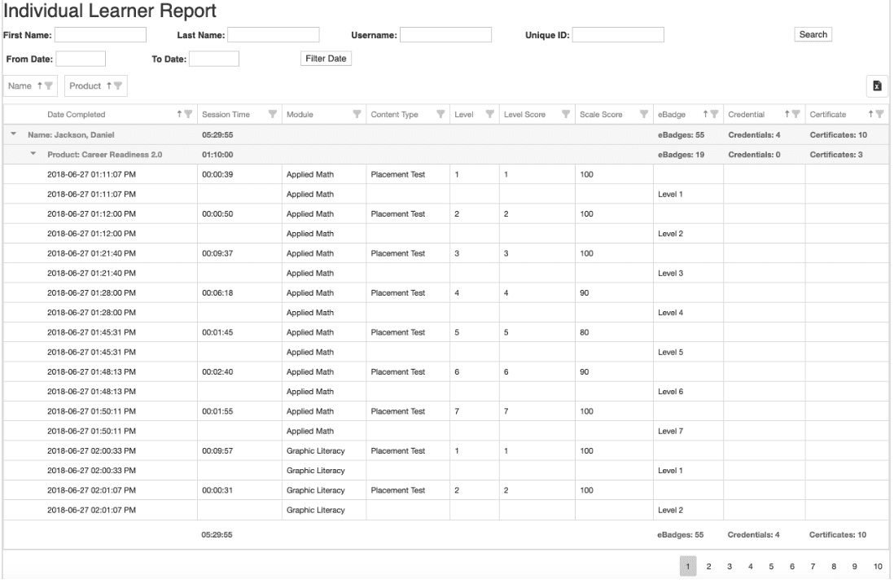Click Scale Score column filter icon
This screenshot has width=894, height=588.
[643, 114]
